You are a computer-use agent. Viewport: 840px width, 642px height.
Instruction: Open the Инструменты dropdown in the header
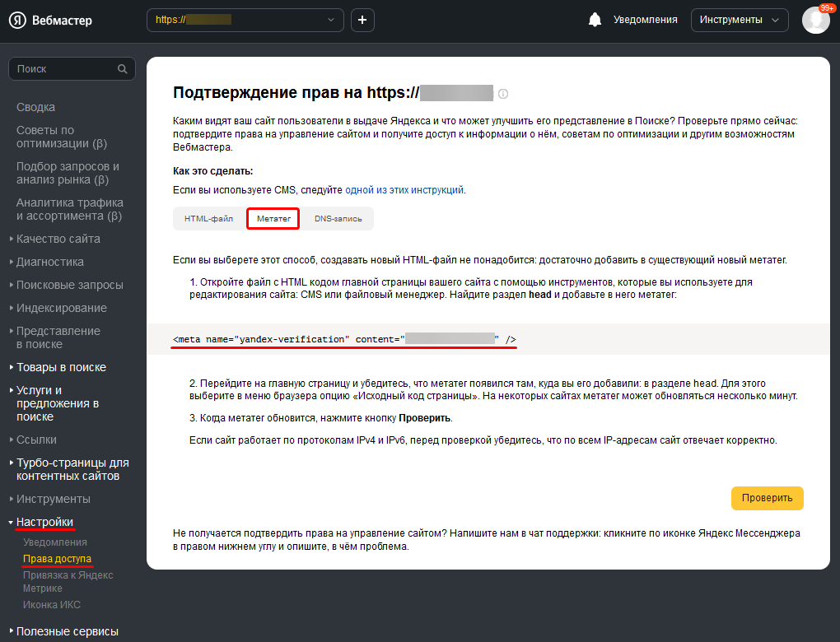tap(740, 20)
